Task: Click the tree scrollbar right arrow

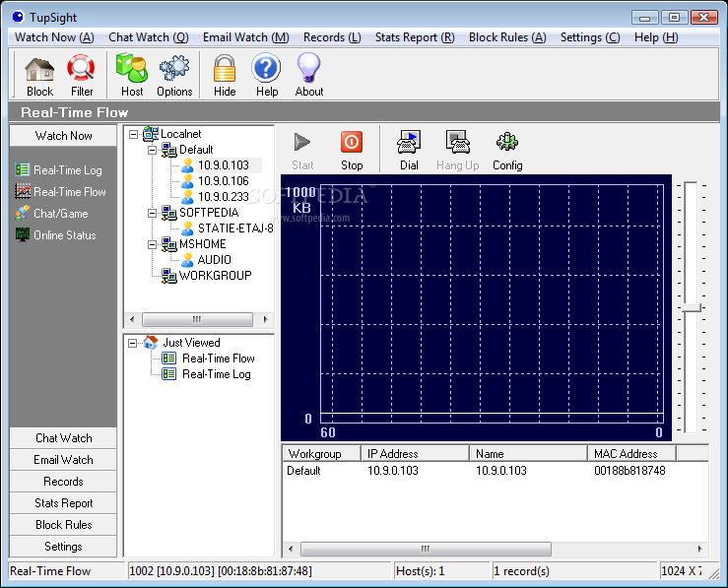Action: click(266, 319)
